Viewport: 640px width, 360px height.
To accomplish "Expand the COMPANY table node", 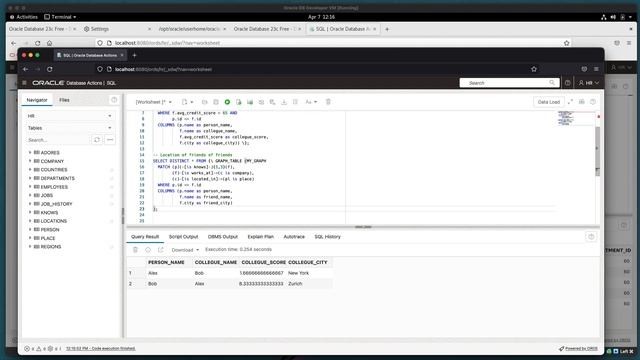I will coord(30,161).
